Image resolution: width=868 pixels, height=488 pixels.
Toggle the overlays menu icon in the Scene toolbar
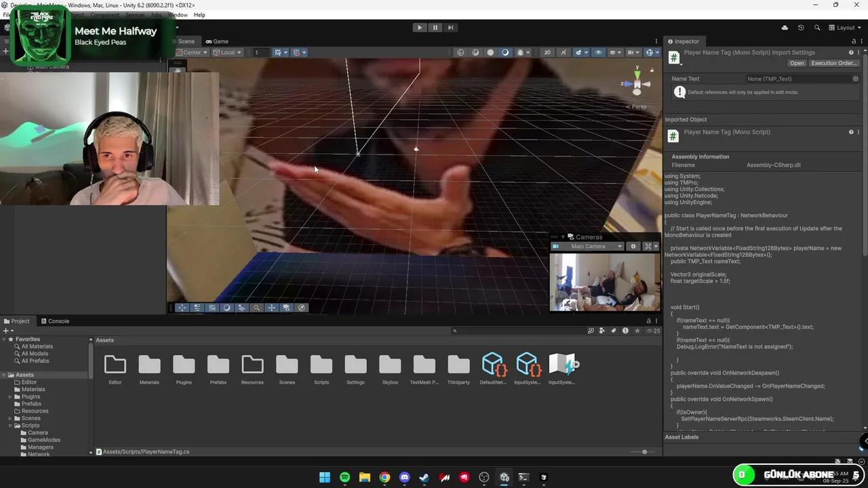pyautogui.click(x=578, y=53)
